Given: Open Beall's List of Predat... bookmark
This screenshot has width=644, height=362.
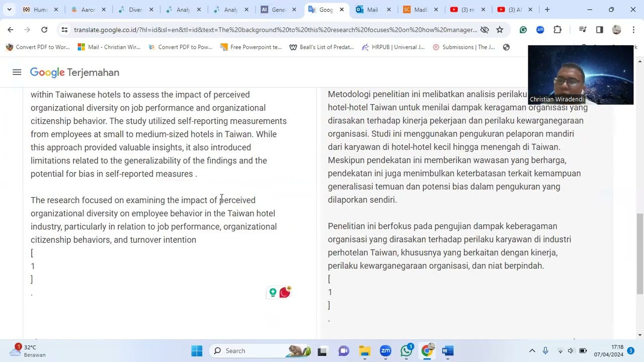Looking at the screenshot, I should click(321, 47).
